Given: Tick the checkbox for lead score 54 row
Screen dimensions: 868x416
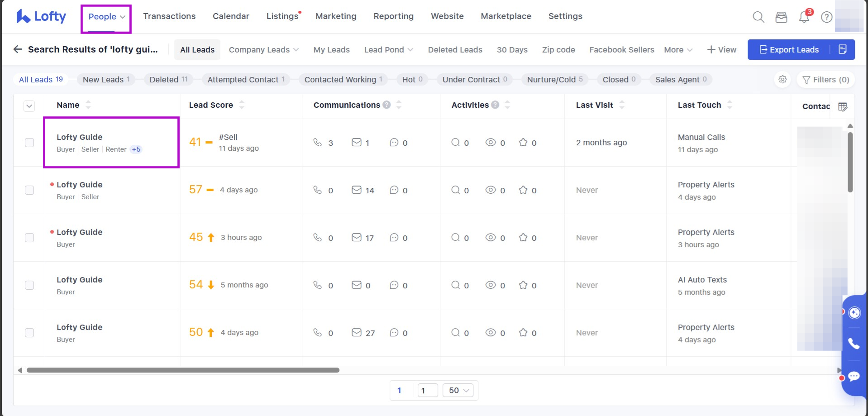Looking at the screenshot, I should click(x=29, y=285).
